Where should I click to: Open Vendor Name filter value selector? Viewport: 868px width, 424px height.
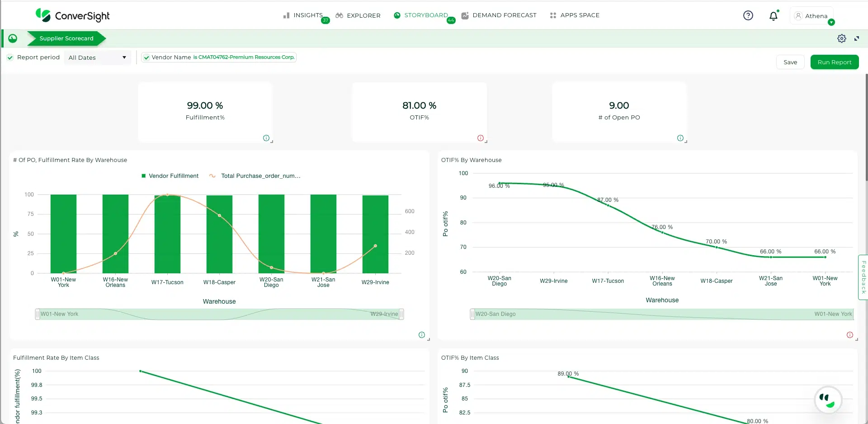[x=244, y=57]
